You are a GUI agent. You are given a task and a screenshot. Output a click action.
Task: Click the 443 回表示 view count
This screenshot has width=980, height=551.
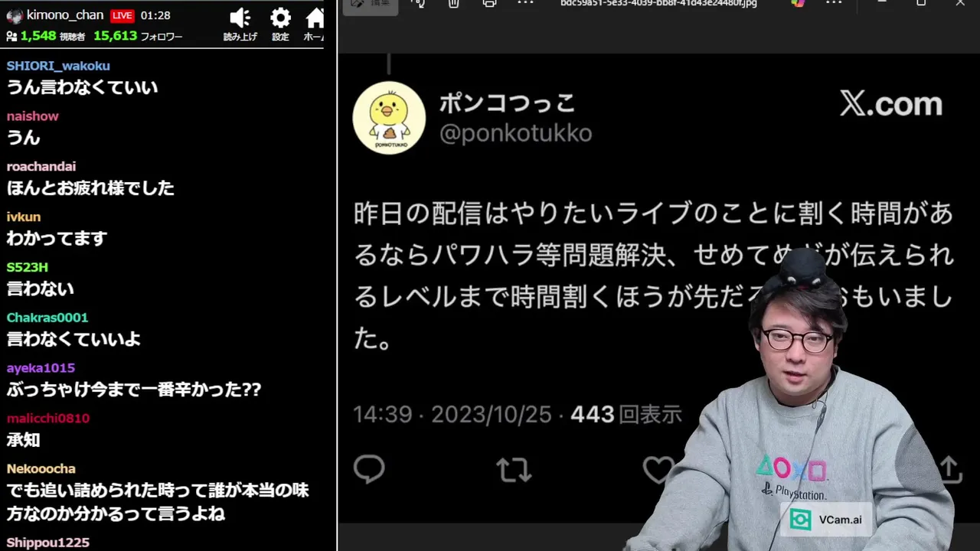(626, 415)
